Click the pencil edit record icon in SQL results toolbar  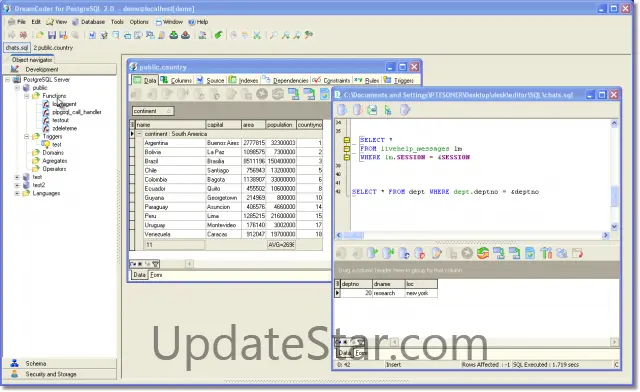(x=436, y=253)
